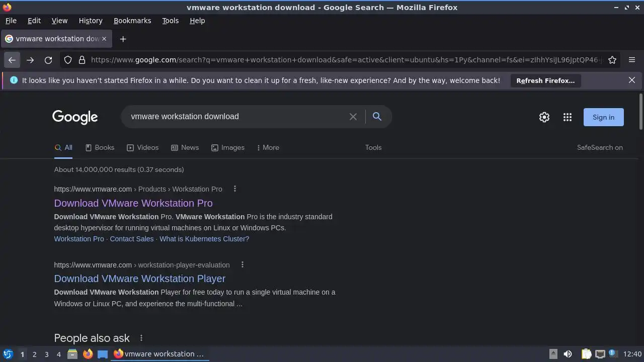Screen dimensions: 644x362
Task: Click the browser forward arrow
Action: [x=30, y=60]
